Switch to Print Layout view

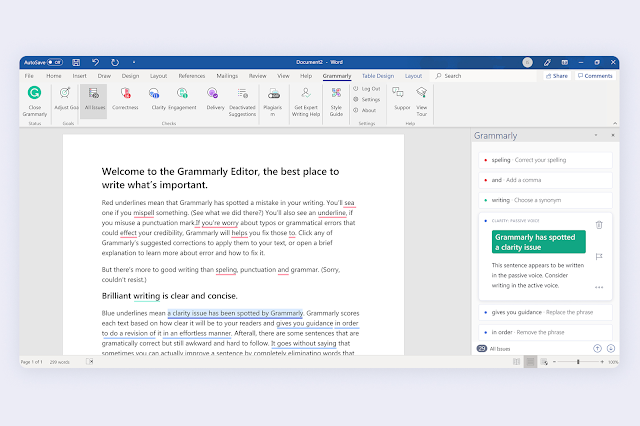530,362
